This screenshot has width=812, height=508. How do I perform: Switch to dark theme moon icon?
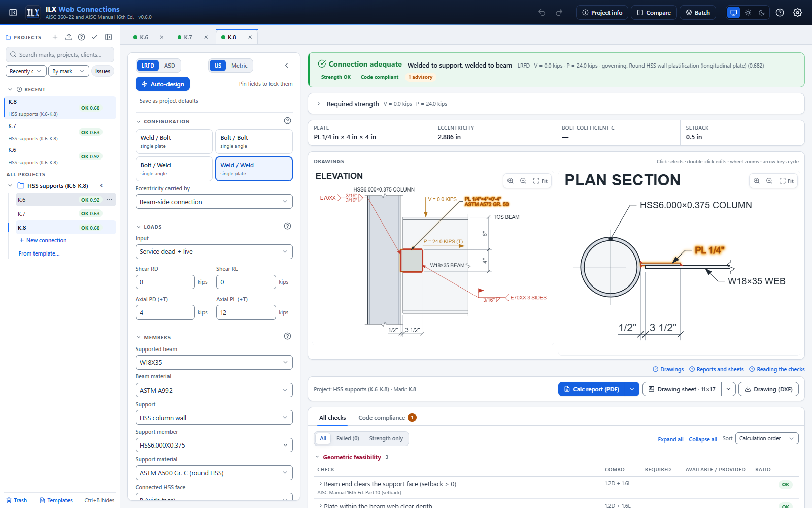[762, 13]
